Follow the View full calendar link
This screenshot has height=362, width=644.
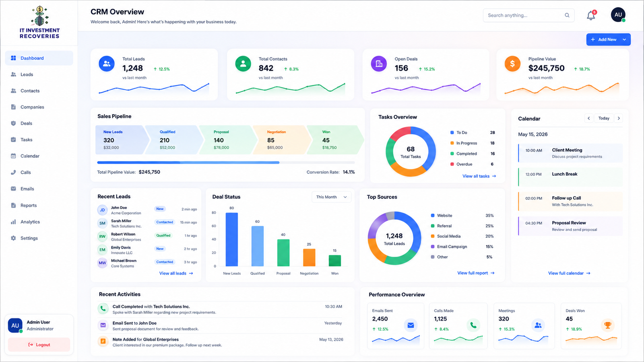(569, 274)
